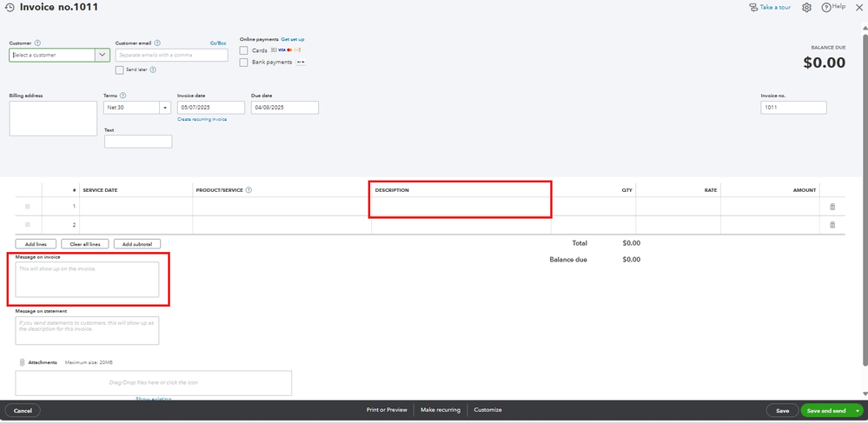Screen dimensions: 868x423
Task: Click row 1 Qty cell
Action: tap(593, 207)
